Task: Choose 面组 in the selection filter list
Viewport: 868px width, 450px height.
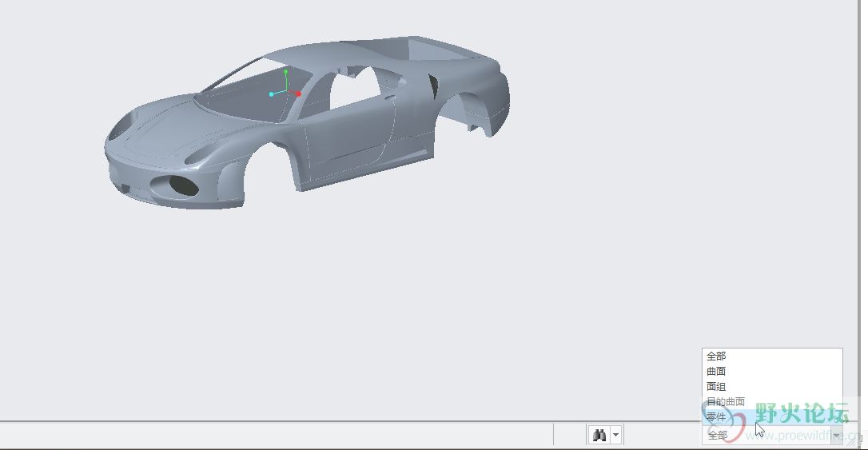Action: pos(772,386)
